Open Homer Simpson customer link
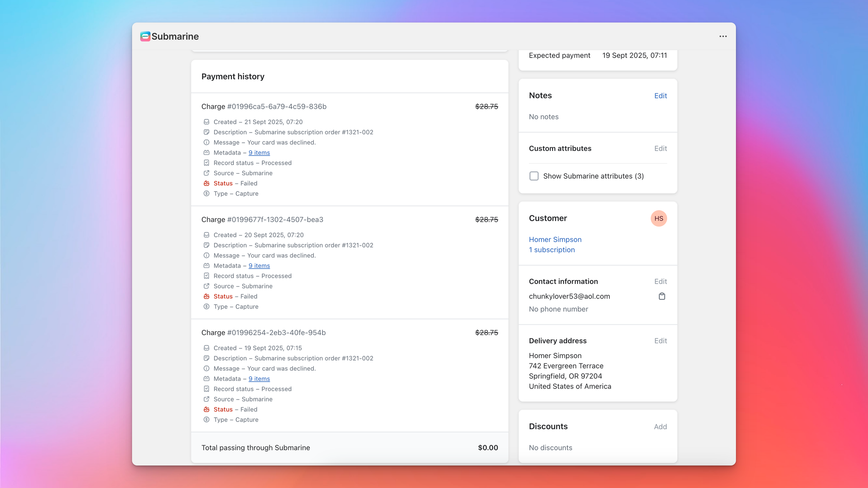This screenshot has width=868, height=488. 555,240
